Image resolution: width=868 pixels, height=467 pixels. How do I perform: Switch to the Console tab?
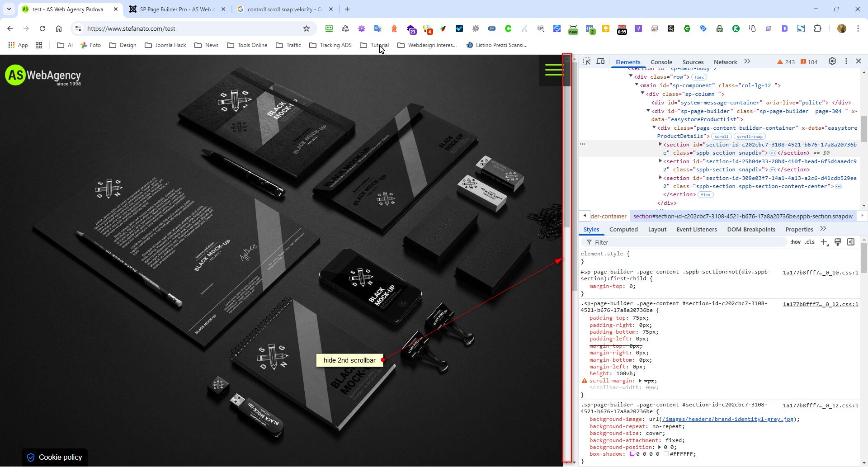click(661, 62)
